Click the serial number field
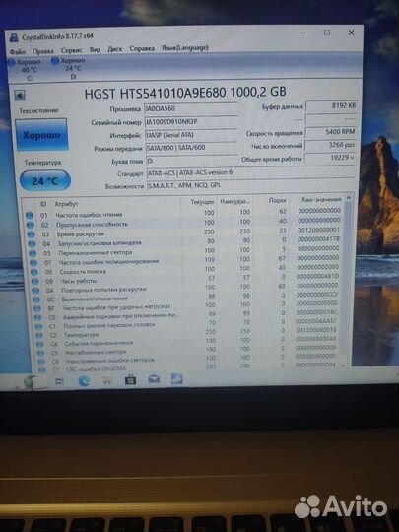The width and height of the screenshot is (399, 532). (x=191, y=121)
